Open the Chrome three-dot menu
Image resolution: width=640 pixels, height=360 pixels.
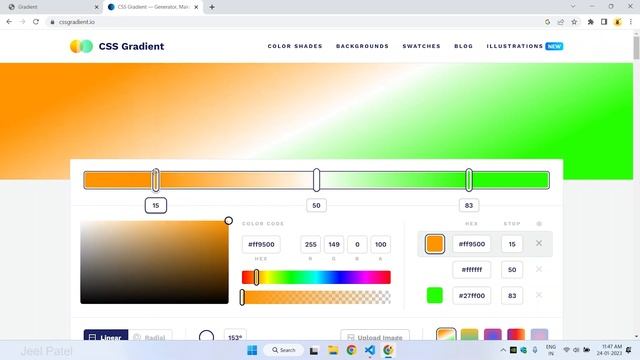pyautogui.click(x=631, y=22)
